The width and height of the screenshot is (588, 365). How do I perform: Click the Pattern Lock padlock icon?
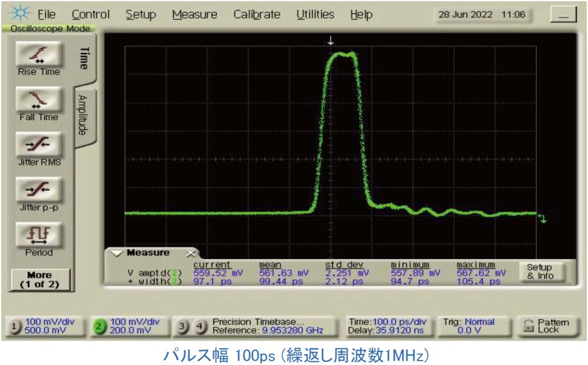[x=529, y=326]
